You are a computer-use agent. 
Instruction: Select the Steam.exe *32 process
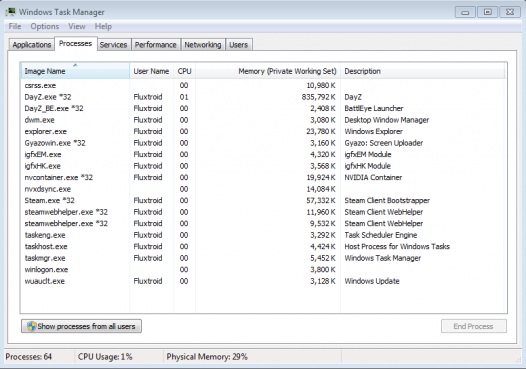pyautogui.click(x=263, y=201)
